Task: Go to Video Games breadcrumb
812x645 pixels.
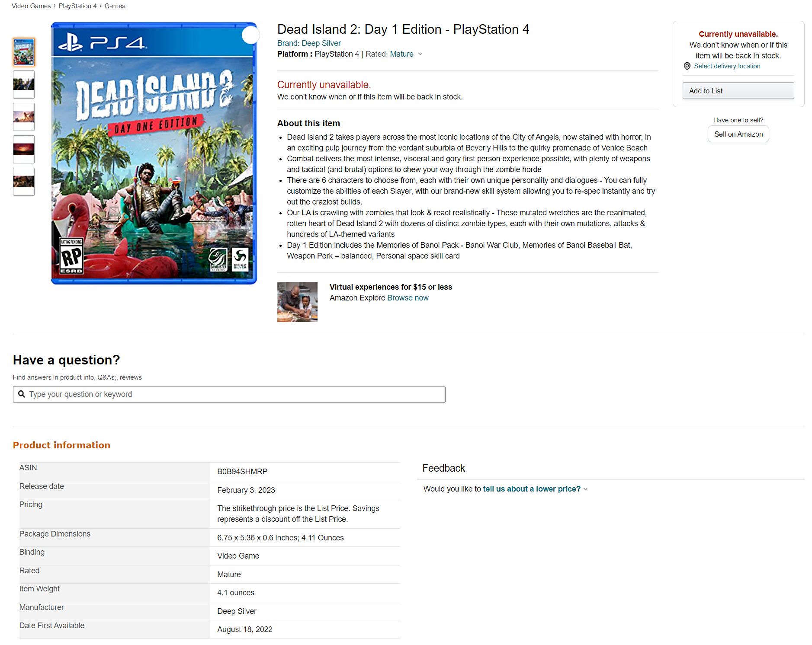Action: (x=31, y=6)
